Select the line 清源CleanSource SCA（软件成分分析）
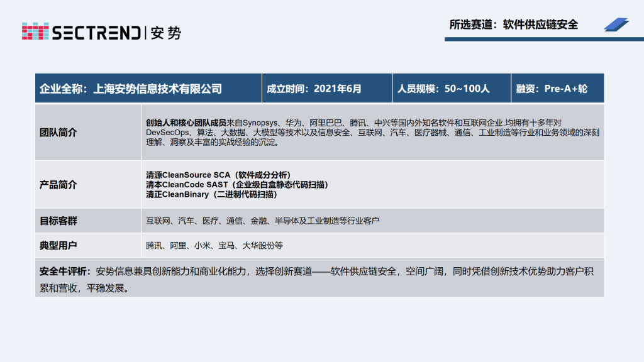The image size is (644, 362). [218, 175]
